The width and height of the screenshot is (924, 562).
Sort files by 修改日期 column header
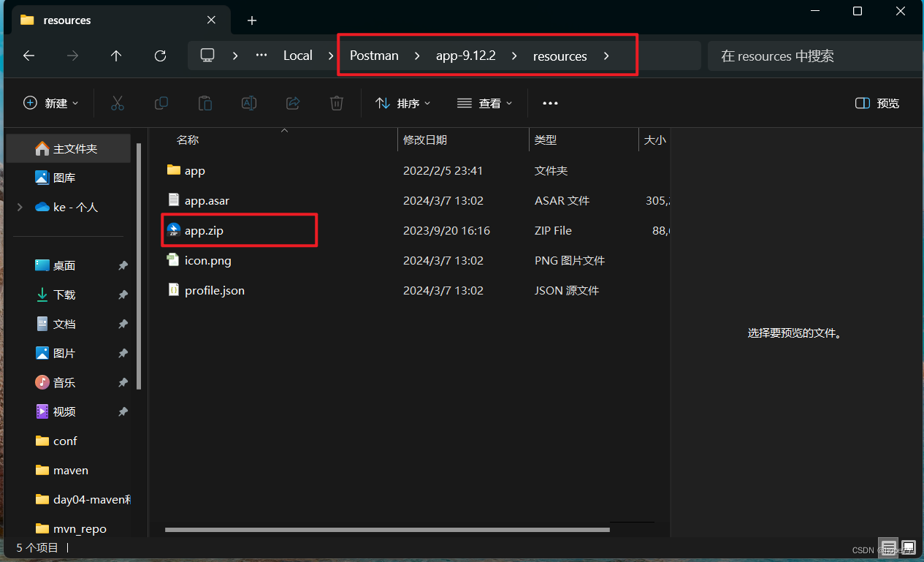[x=425, y=140]
